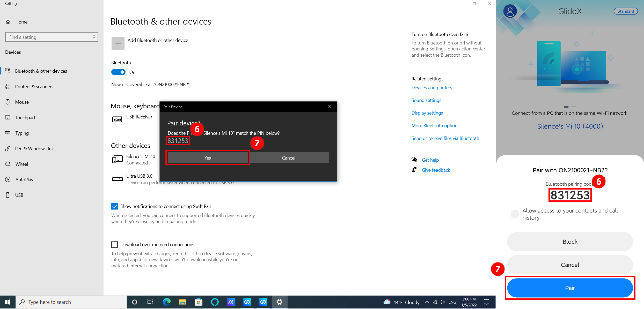This screenshot has height=309, width=644.
Task: Click the muted volume tray icon
Action: click(x=442, y=302)
